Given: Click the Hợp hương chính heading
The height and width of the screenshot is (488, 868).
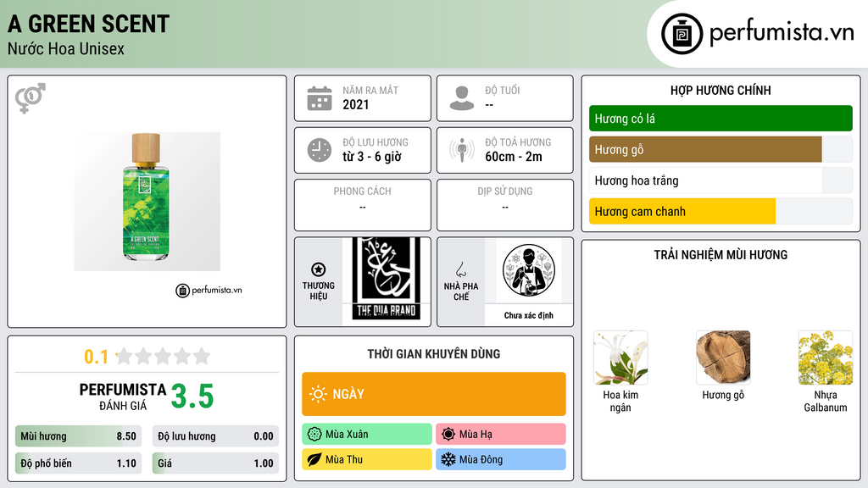Looking at the screenshot, I should click(x=721, y=90).
